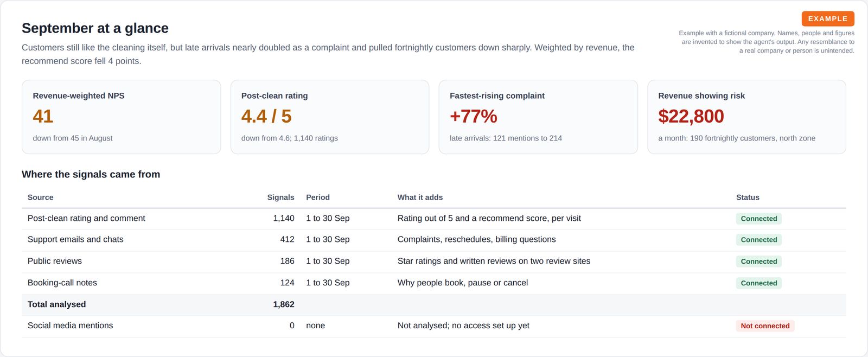This screenshot has width=868, height=357.
Task: Open the Fastest-rising complaint card
Action: point(538,117)
